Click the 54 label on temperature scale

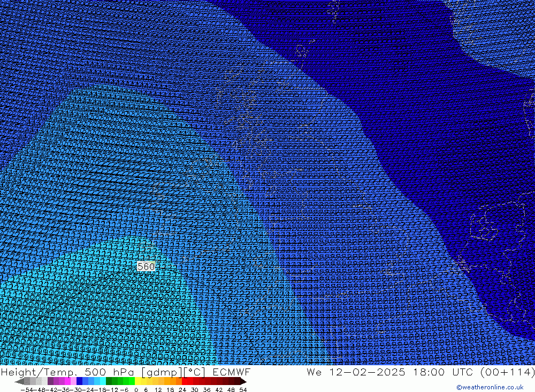pos(243,390)
